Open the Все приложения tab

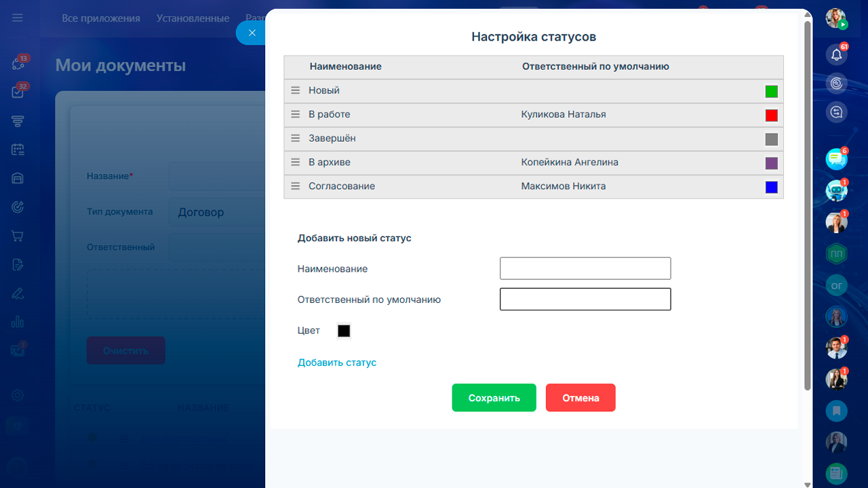tap(101, 18)
